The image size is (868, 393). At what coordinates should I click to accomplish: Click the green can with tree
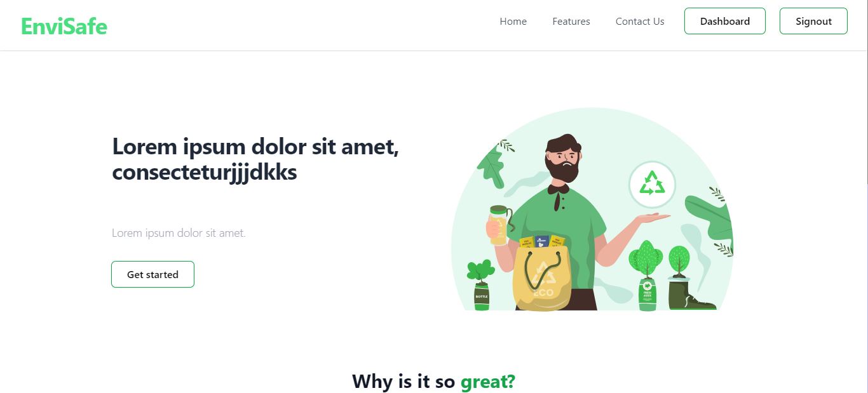click(x=647, y=276)
